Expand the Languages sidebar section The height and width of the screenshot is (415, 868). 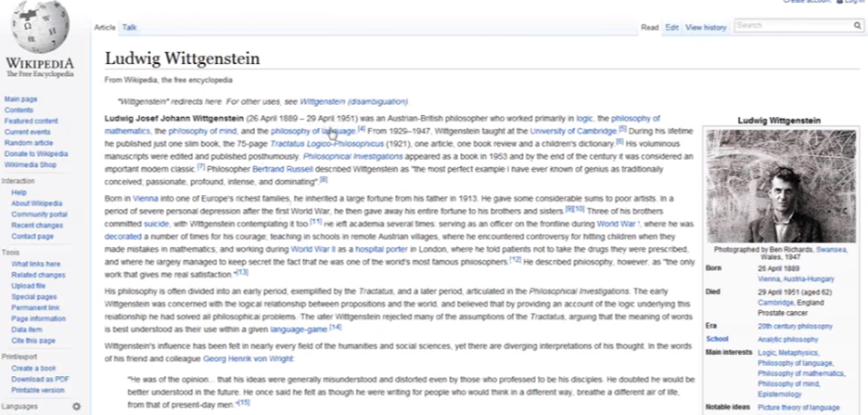tap(19, 407)
